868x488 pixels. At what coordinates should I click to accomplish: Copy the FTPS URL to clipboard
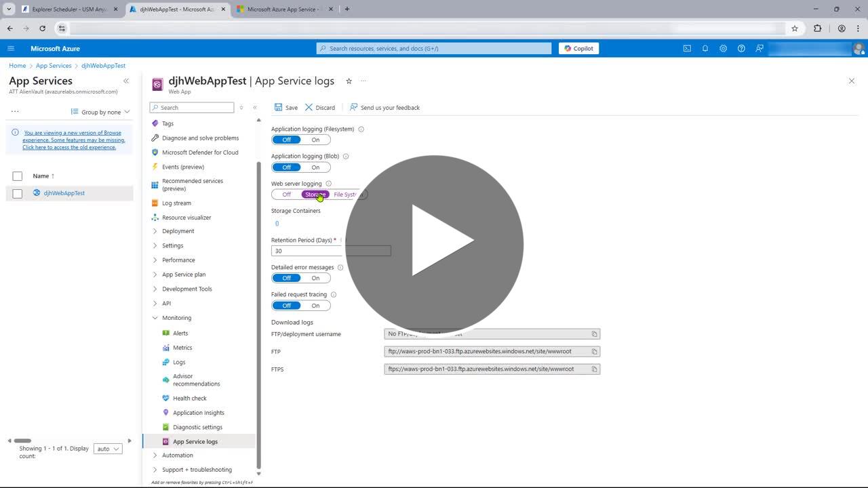point(594,369)
